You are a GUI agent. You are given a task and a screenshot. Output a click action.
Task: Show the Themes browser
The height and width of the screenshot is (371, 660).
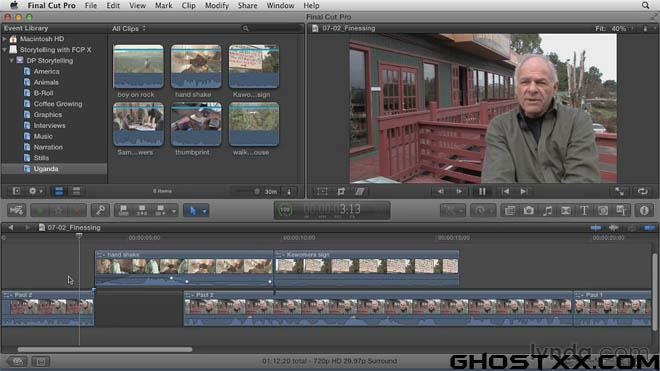coord(621,210)
